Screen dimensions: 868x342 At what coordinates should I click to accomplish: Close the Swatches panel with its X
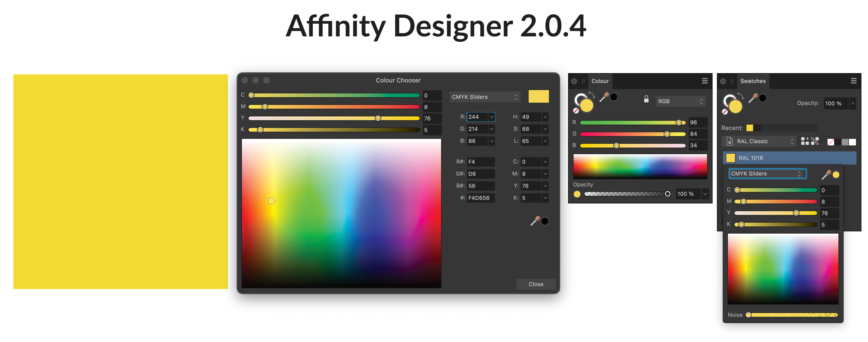coord(723,81)
